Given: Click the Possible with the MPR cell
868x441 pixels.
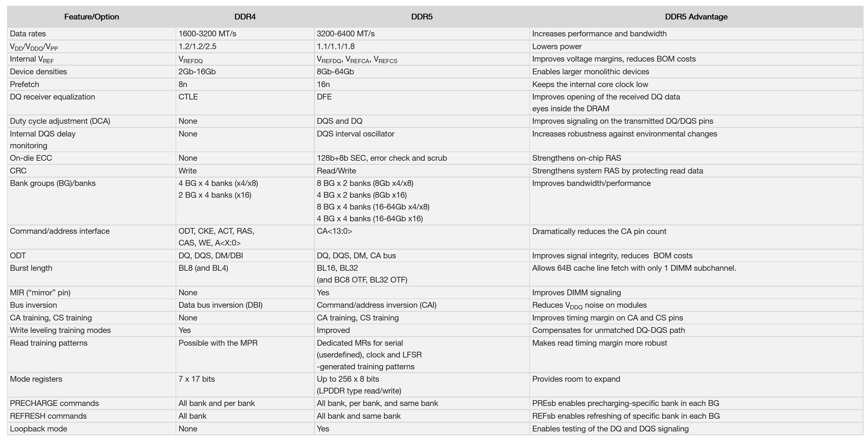Looking at the screenshot, I should point(218,343).
